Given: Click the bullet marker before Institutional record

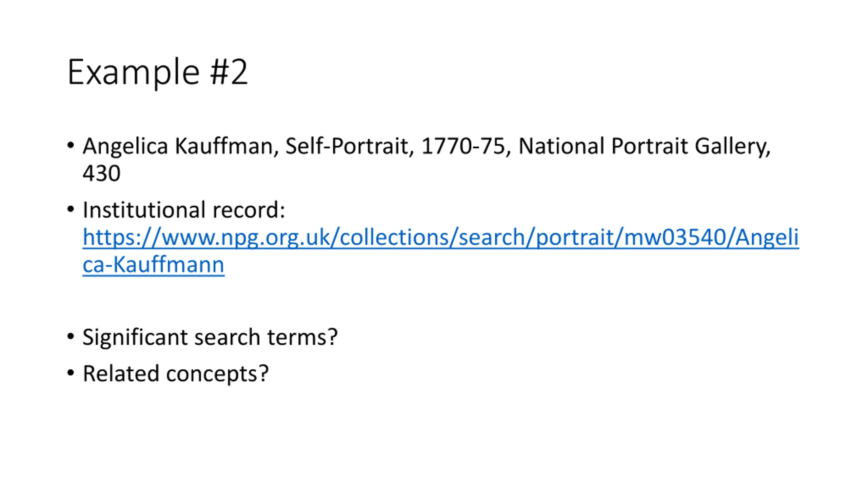Looking at the screenshot, I should [71, 209].
